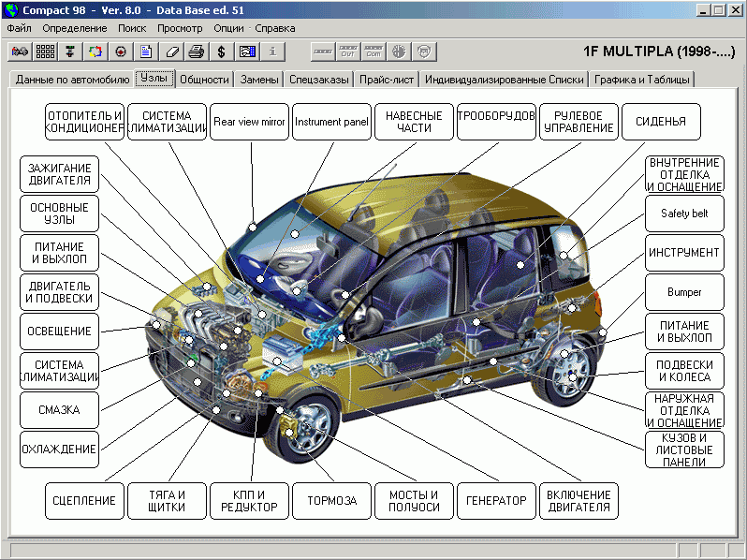
Task: Click the ИНСТРУМЕНТ button
Action: tap(684, 253)
